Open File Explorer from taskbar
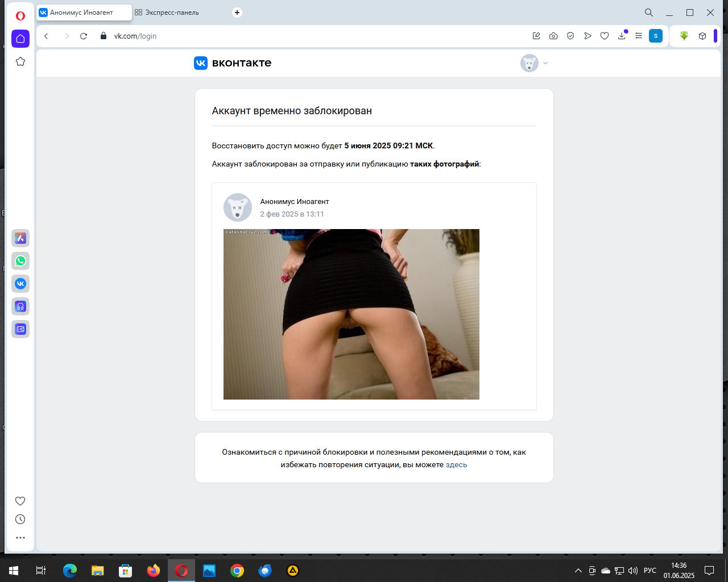 (x=98, y=571)
